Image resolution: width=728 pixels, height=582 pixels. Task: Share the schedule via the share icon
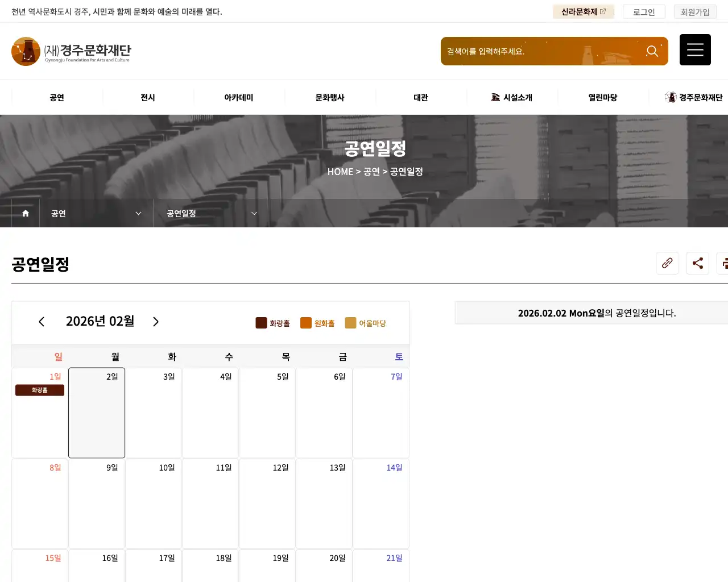point(698,263)
